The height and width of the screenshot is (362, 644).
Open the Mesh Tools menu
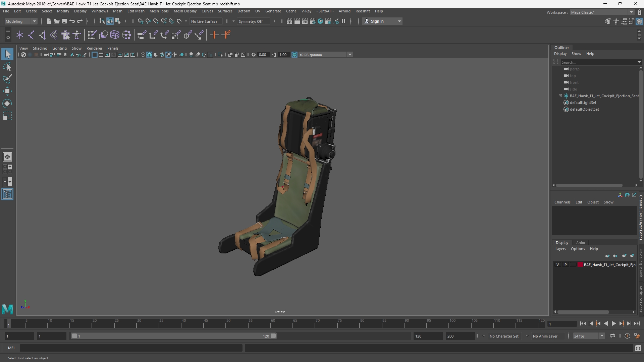[159, 11]
